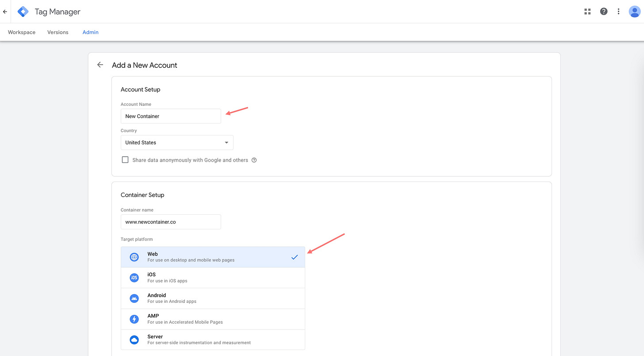The width and height of the screenshot is (644, 356).
Task: Click the Web globe platform icon
Action: [x=134, y=257]
